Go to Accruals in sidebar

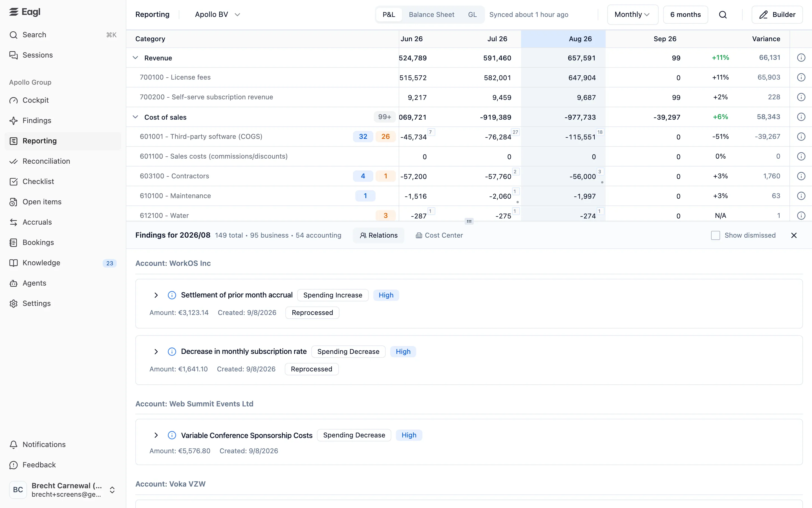pyautogui.click(x=63, y=222)
